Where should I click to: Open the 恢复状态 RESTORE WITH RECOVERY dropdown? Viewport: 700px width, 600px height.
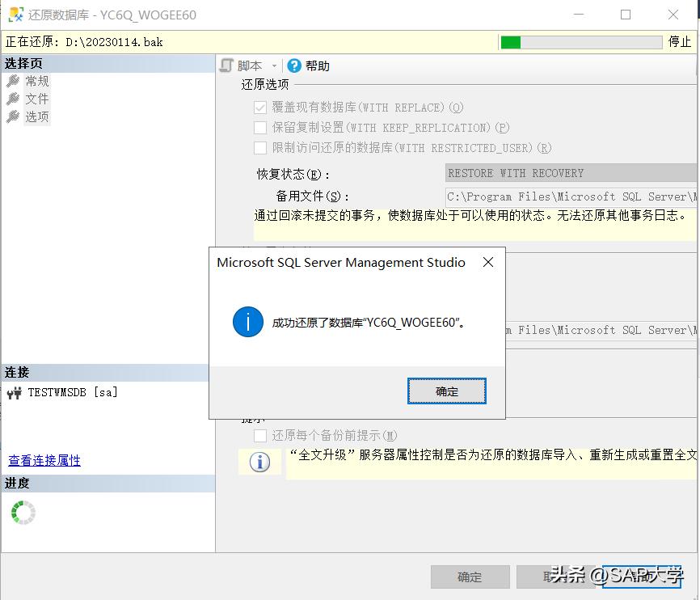pyautogui.click(x=571, y=173)
